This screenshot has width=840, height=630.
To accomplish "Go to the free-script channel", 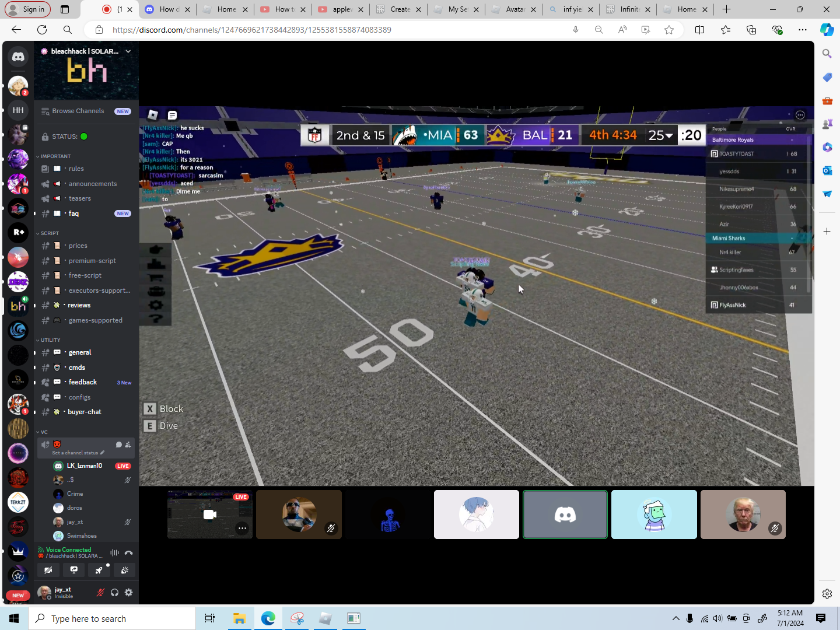I will pyautogui.click(x=86, y=275).
